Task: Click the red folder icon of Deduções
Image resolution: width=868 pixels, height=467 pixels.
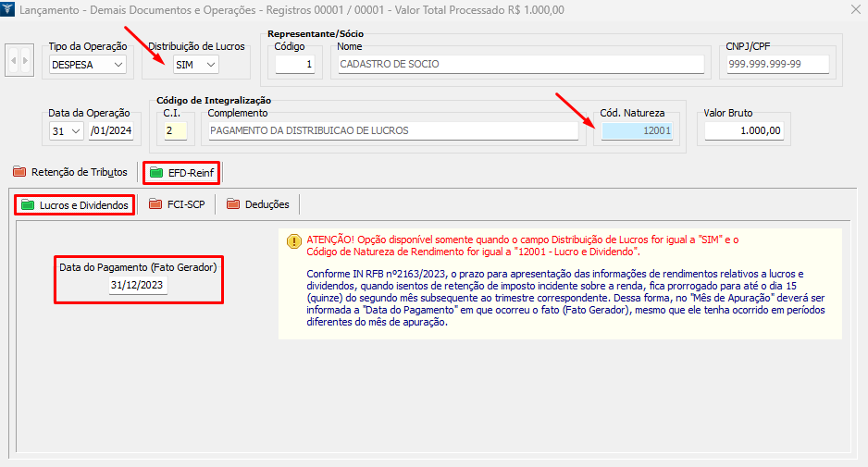Action: pos(233,204)
